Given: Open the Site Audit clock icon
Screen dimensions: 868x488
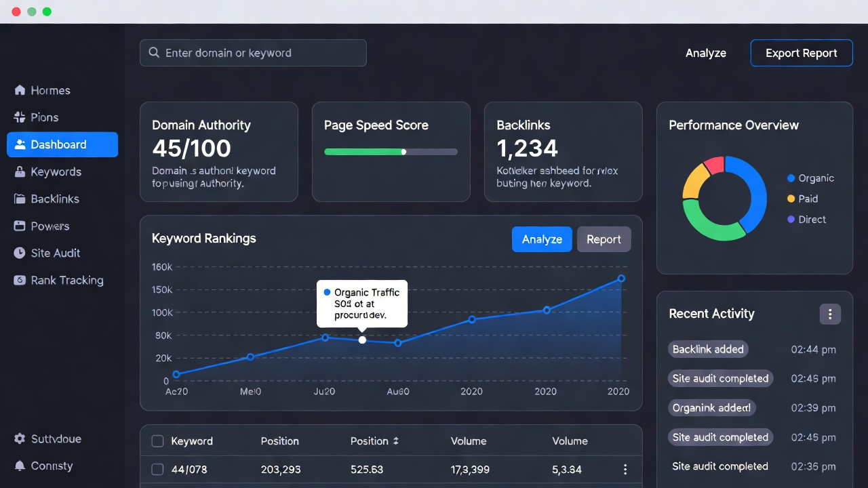Looking at the screenshot, I should pyautogui.click(x=20, y=253).
